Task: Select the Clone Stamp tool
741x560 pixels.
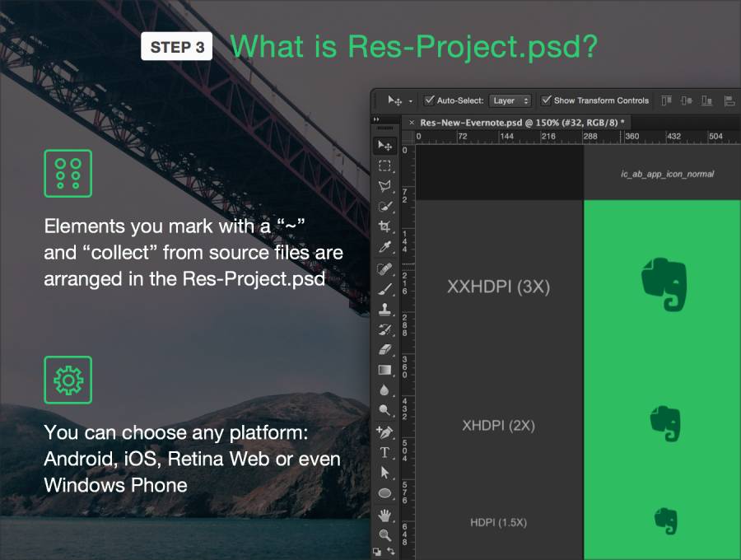Action: tap(384, 310)
